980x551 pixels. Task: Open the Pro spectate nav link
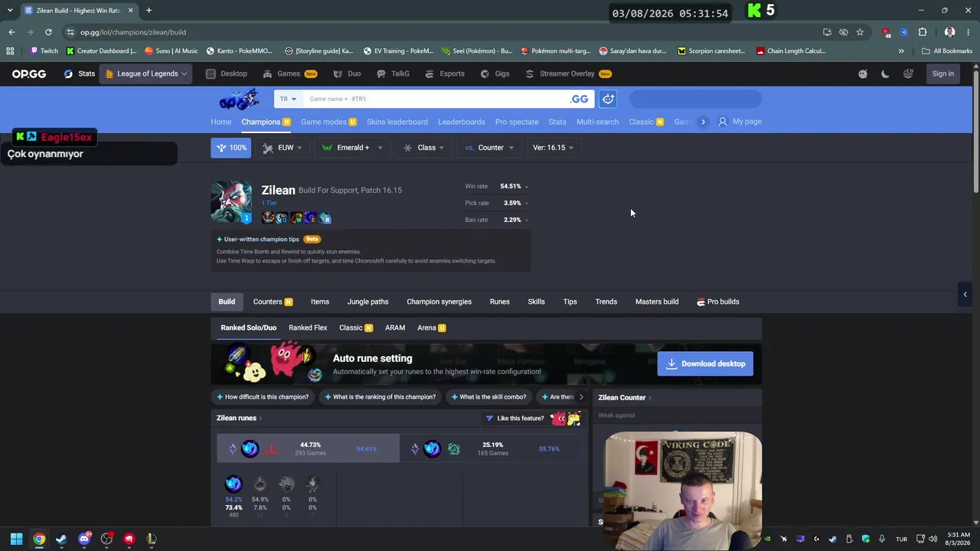coord(517,122)
